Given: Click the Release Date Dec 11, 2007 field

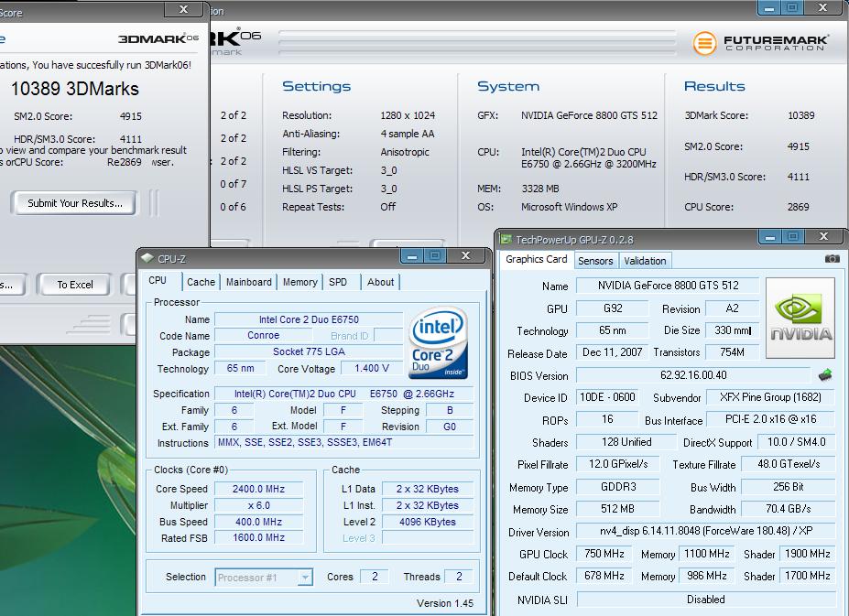Looking at the screenshot, I should 612,352.
